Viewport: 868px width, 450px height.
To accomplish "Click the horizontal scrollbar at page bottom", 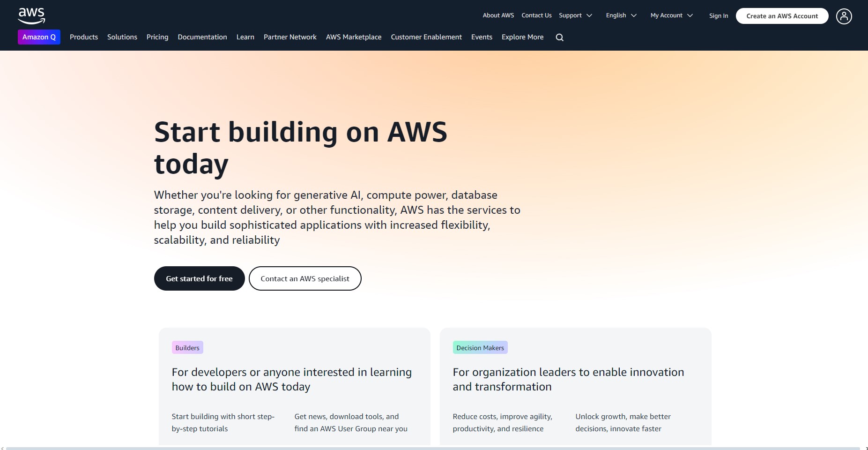I will tap(433, 448).
